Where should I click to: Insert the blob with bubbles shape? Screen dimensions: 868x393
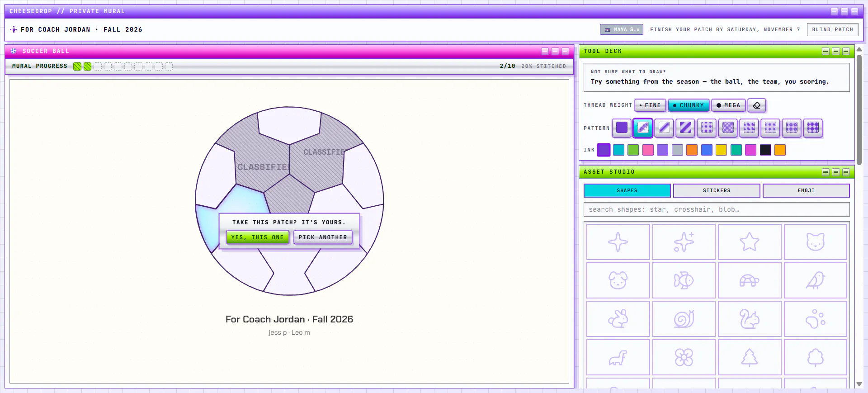click(816, 319)
